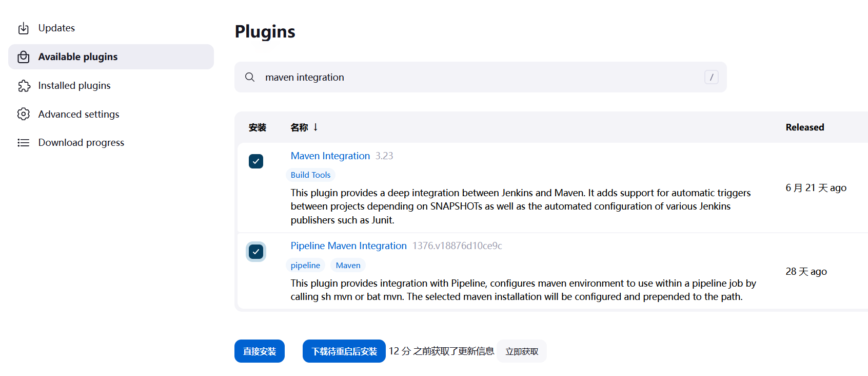
Task: Click the Updates download icon
Action: pos(24,28)
